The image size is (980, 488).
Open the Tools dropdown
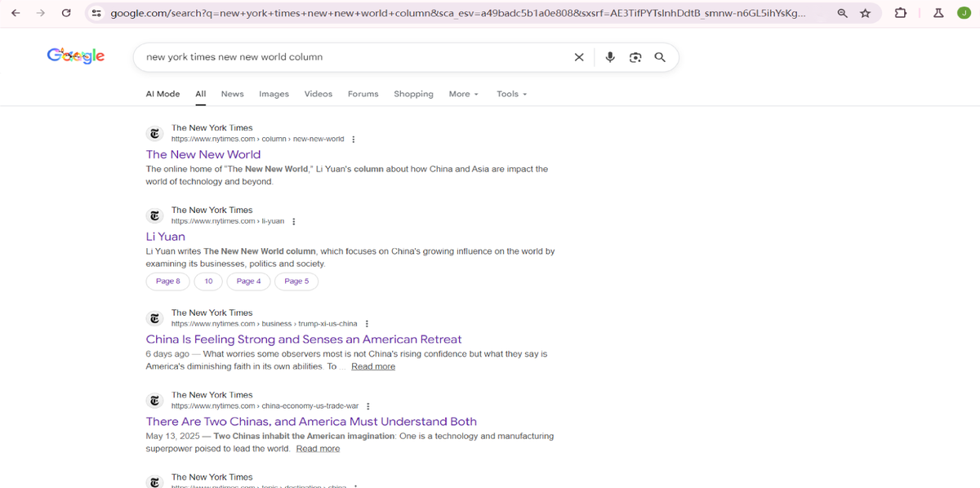pyautogui.click(x=511, y=94)
